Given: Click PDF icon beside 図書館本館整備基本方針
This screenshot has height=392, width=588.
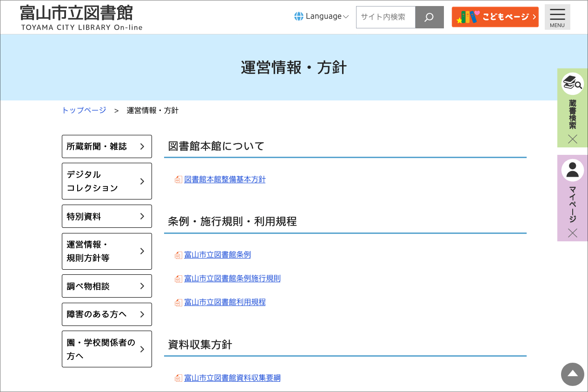Looking at the screenshot, I should coord(178,179).
